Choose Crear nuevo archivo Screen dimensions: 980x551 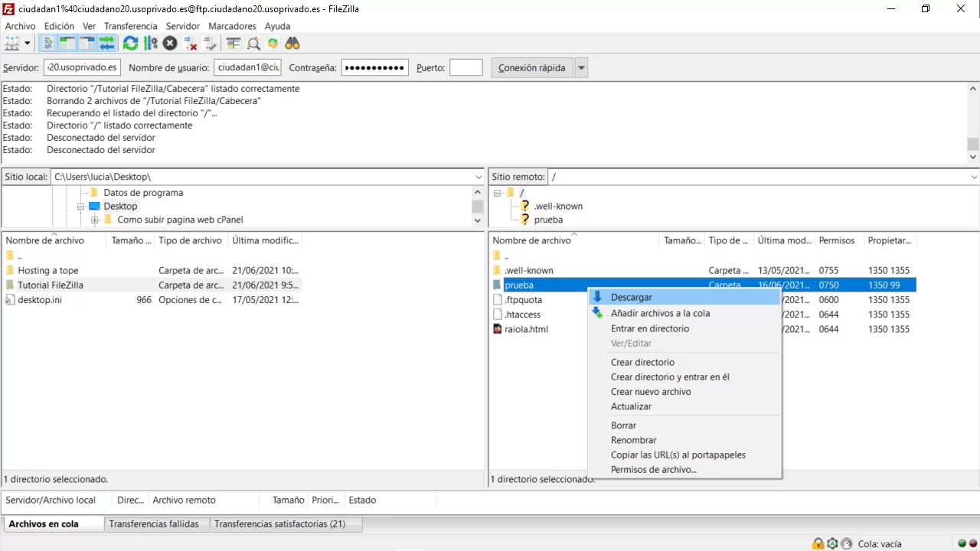[684, 391]
